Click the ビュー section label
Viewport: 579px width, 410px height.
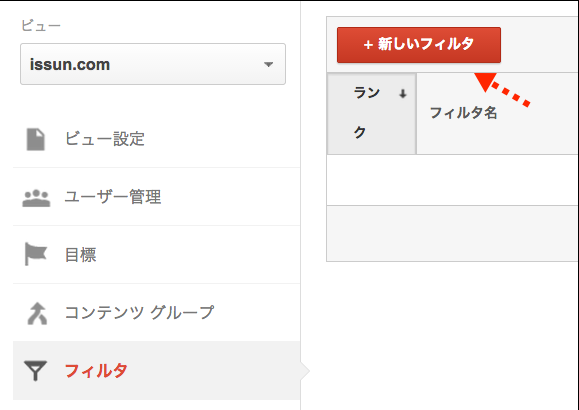40,26
